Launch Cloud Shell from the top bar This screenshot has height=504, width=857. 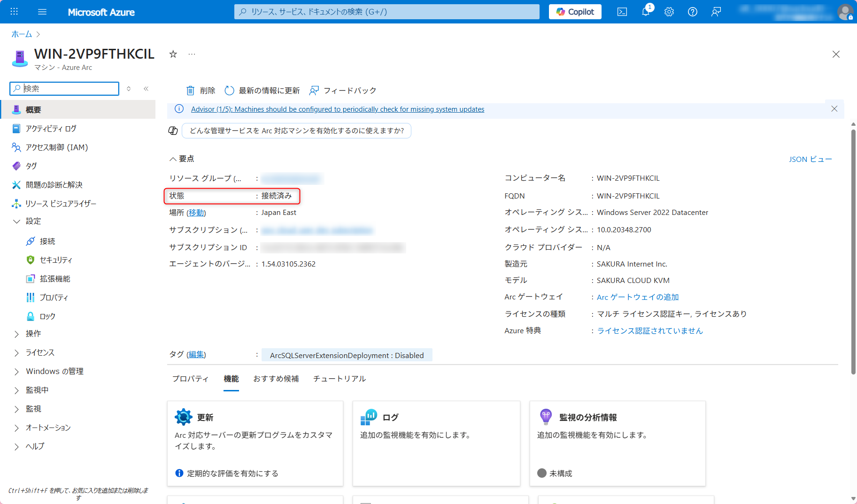622,12
